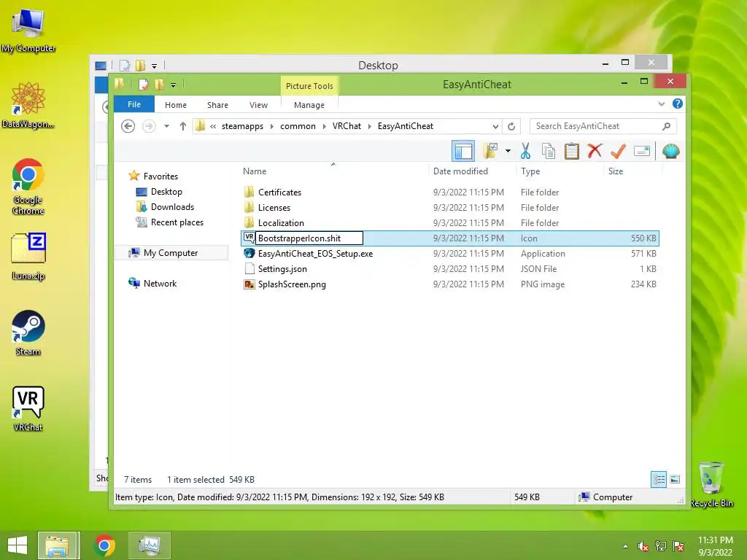Image resolution: width=747 pixels, height=560 pixels.
Task: Click the New folder icon in EasyAntiCheat title bar
Action: (x=160, y=85)
